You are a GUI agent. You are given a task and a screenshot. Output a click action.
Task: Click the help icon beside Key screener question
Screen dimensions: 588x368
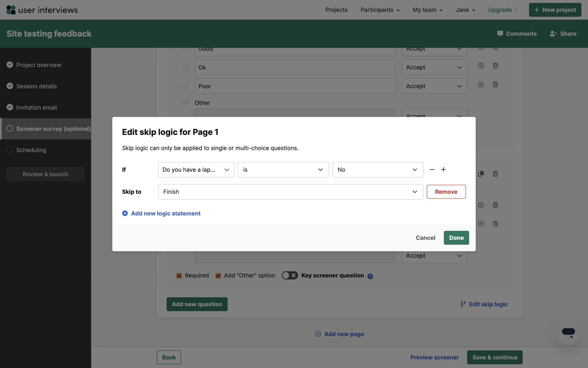(x=370, y=276)
